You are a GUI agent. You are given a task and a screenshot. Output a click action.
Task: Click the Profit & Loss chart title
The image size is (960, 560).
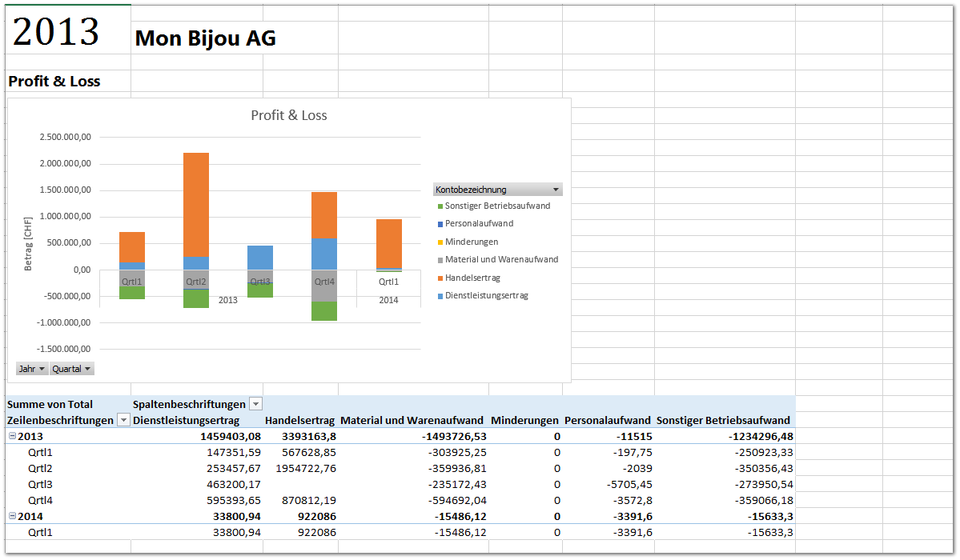(289, 115)
